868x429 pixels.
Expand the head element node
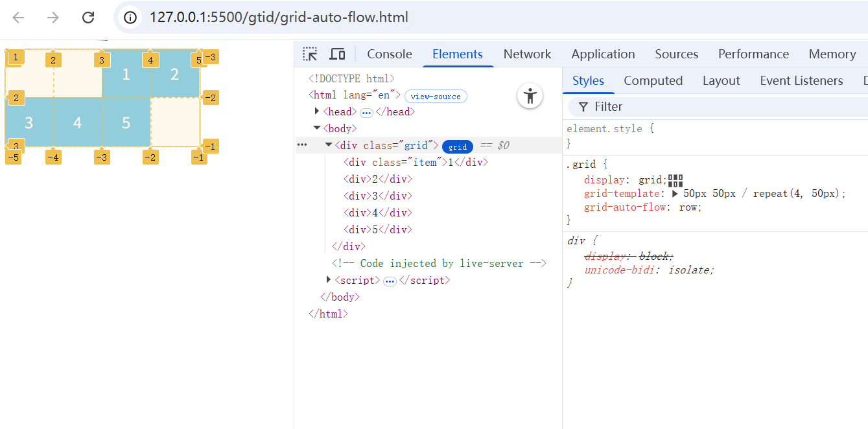tap(317, 111)
